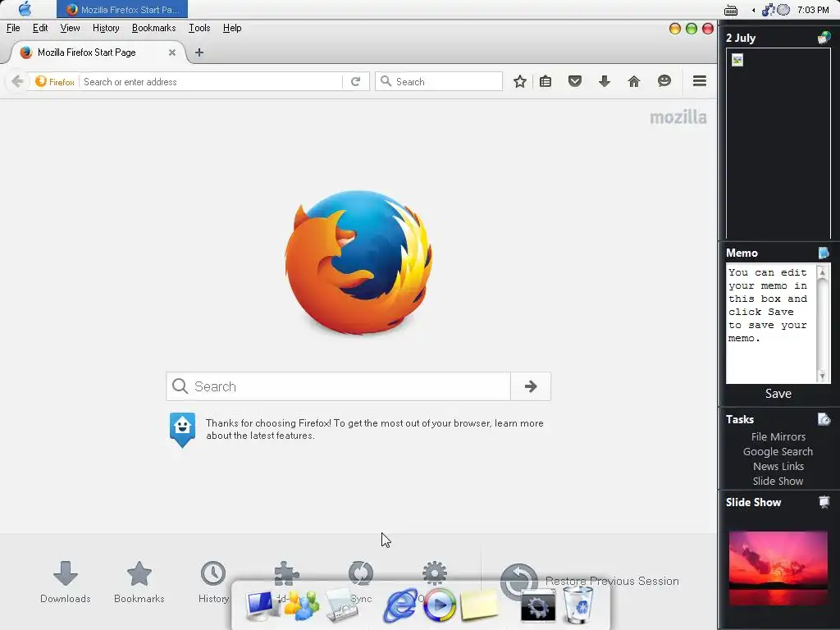
Task: Open the Pocket icon in the toolbar
Action: [575, 81]
